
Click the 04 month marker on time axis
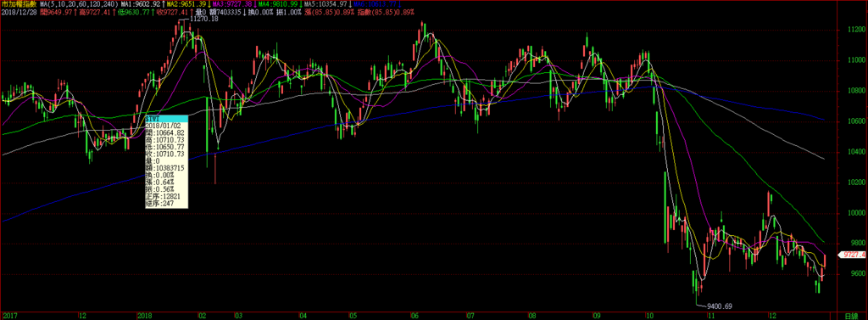coord(303,316)
